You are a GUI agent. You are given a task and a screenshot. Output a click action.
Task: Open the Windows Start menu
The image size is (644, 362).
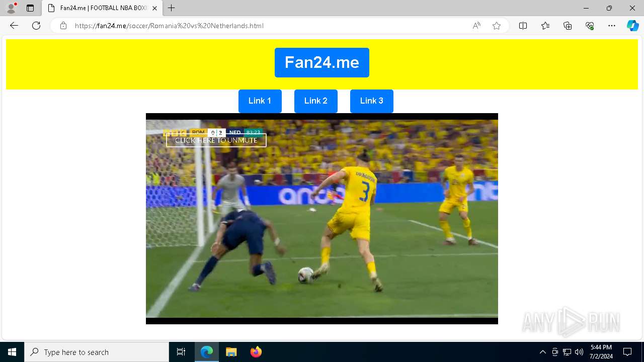click(12, 352)
